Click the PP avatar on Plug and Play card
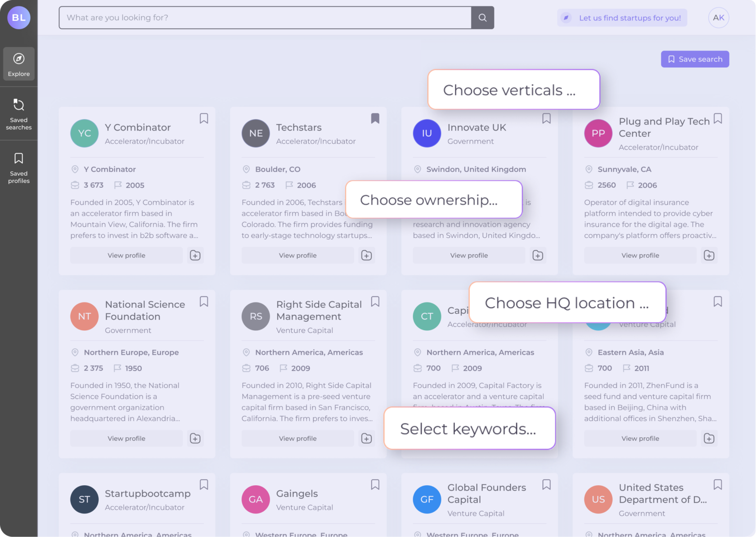 click(x=598, y=133)
